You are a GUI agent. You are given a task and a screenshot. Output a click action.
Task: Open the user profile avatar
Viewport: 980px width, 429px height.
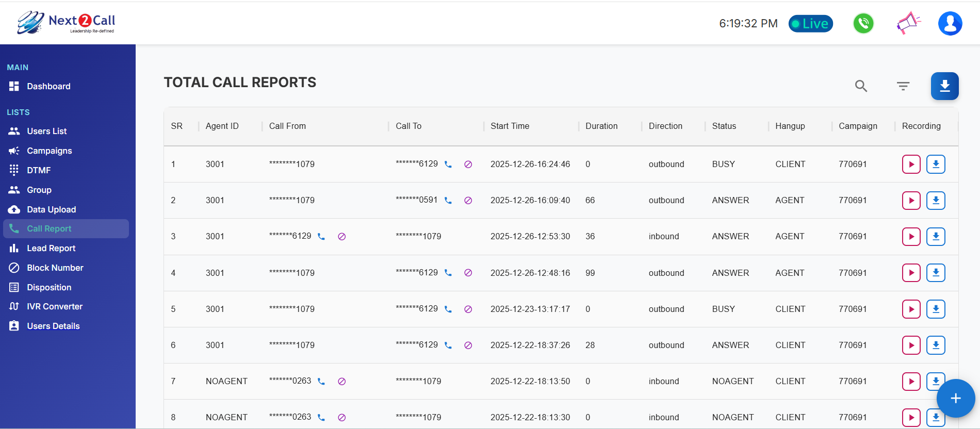click(950, 23)
